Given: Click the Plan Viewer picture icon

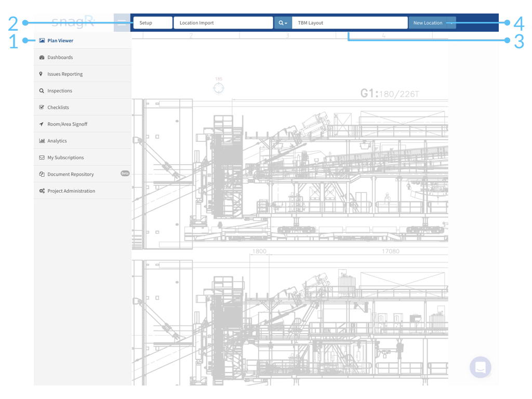Looking at the screenshot, I should [x=42, y=41].
